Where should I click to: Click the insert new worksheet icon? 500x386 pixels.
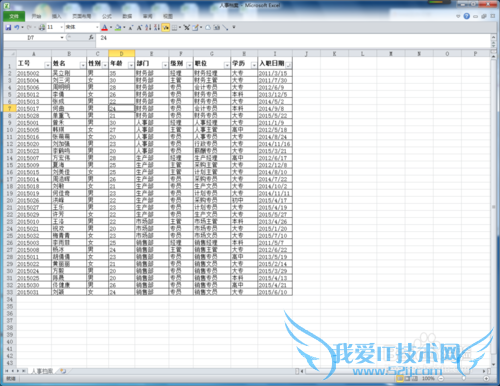tap(62, 371)
